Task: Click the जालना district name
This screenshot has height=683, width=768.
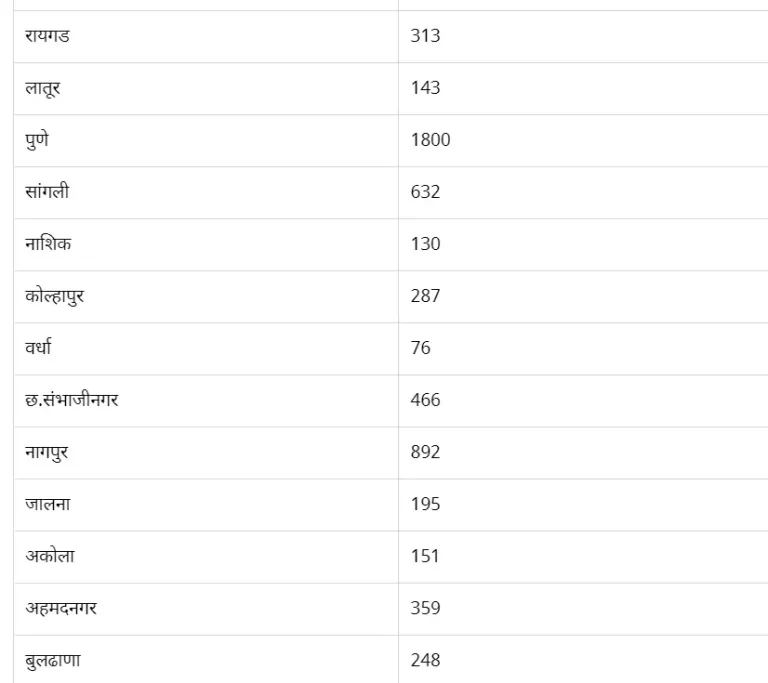Action: point(47,504)
